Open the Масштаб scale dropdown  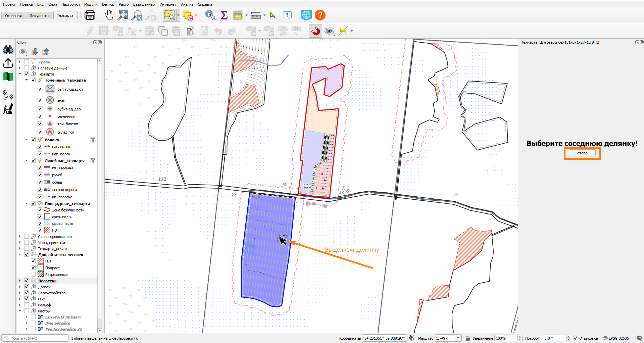458,338
